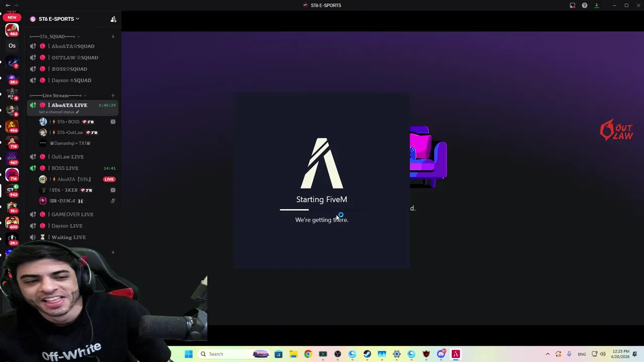644x362 pixels.
Task: Collapse the ST6_SQUAD channel category
Action: pos(54,36)
